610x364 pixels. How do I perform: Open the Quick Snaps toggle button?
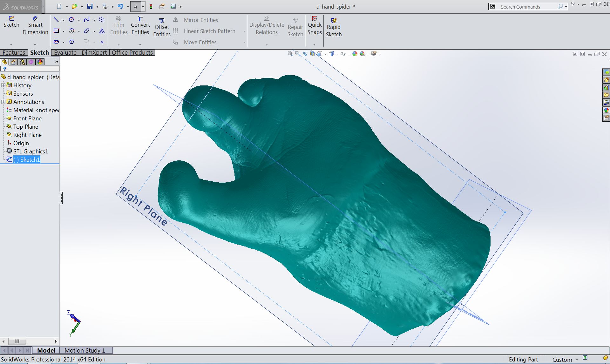point(315,25)
